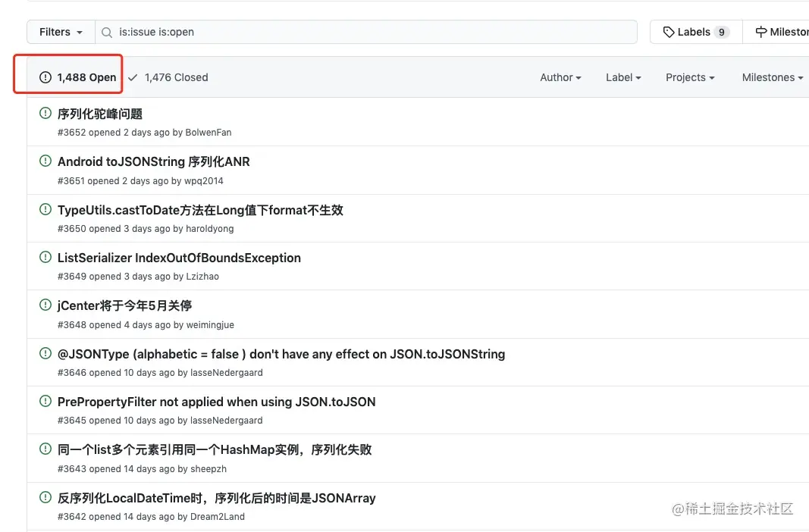Open author wpq2014's issues
Image resolution: width=809 pixels, height=532 pixels.
(x=204, y=181)
